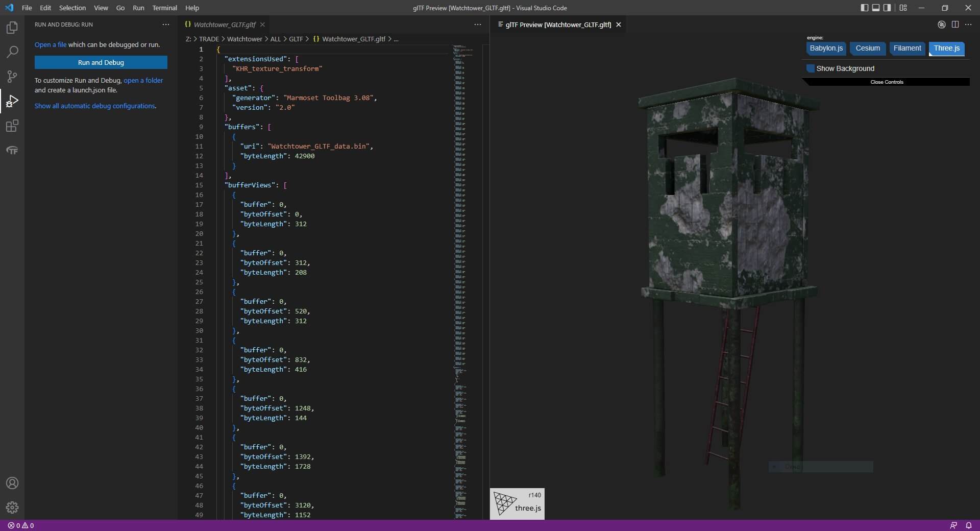Open the Search view icon

pyautogui.click(x=12, y=52)
